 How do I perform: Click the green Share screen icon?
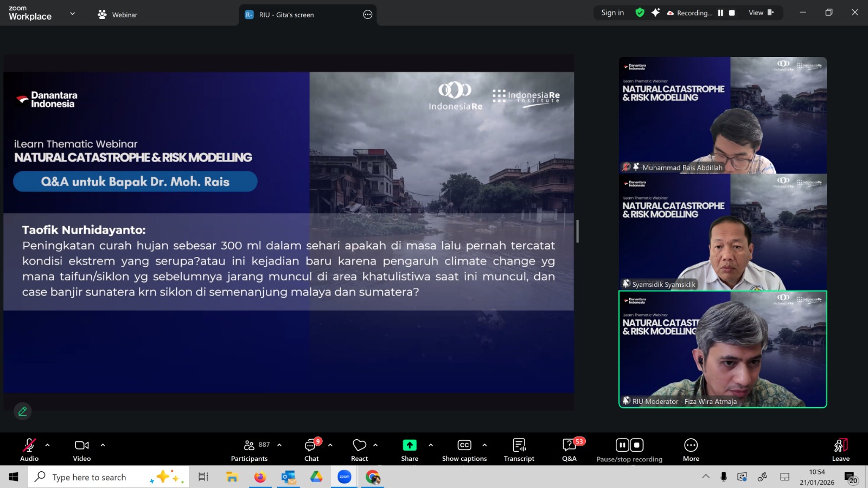[x=410, y=445]
